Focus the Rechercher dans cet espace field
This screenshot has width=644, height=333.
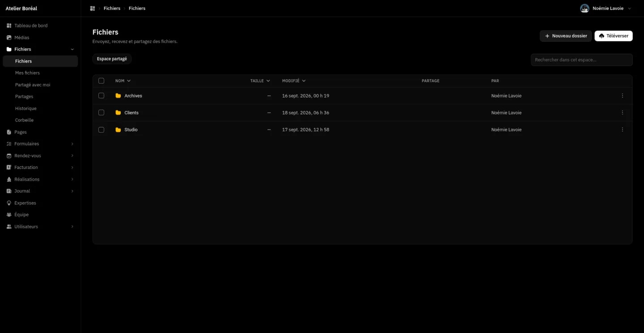(582, 60)
